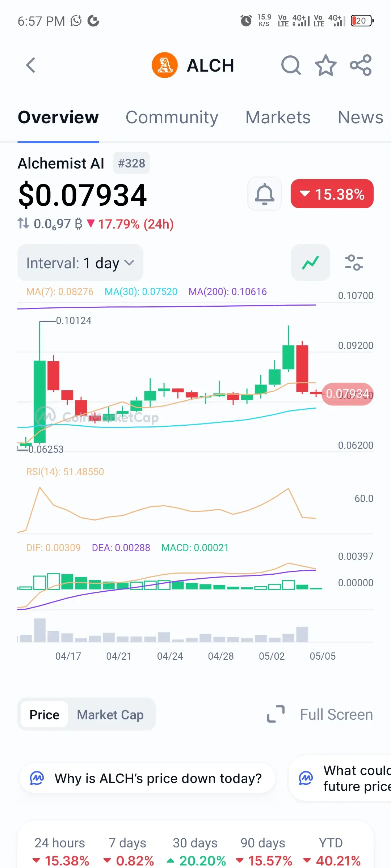Tap the 30 days performance entry

coord(195,852)
